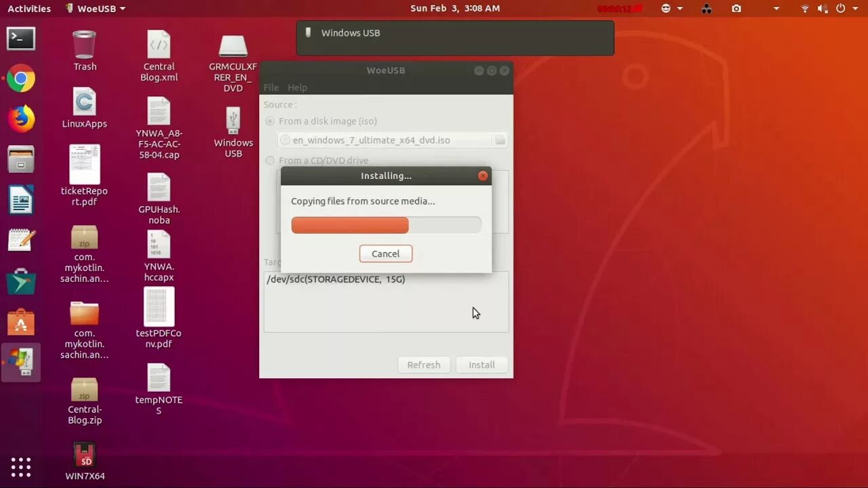
Task: Select the GPUHash.noba desktop file
Action: click(159, 199)
